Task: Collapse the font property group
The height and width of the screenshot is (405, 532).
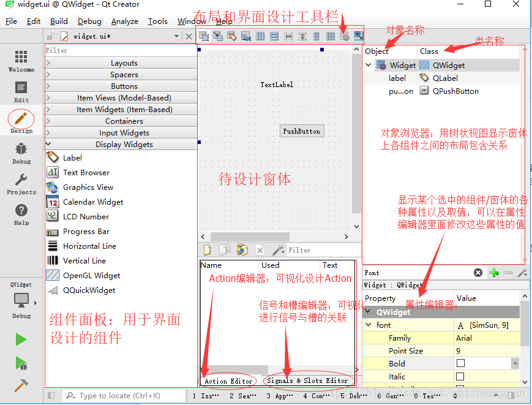Action: [x=369, y=325]
